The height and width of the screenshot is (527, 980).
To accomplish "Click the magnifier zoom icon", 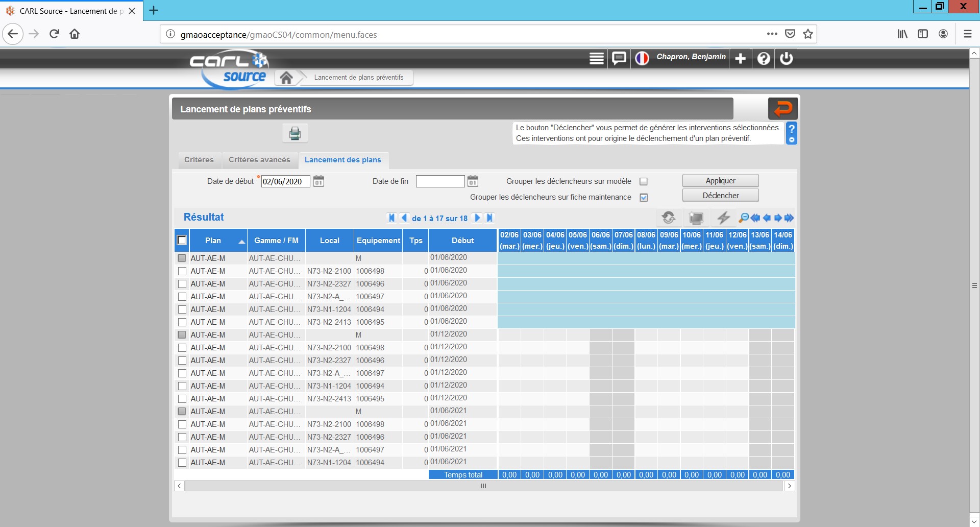I will (744, 218).
